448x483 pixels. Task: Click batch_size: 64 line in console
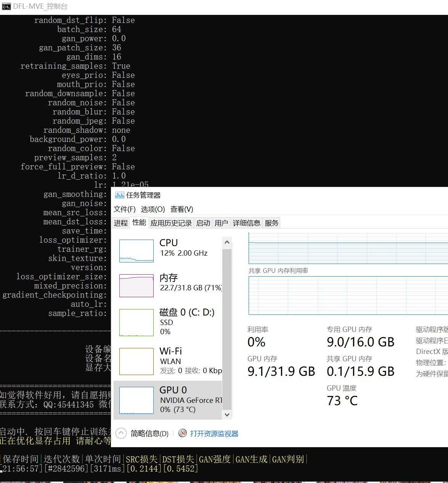click(x=89, y=29)
